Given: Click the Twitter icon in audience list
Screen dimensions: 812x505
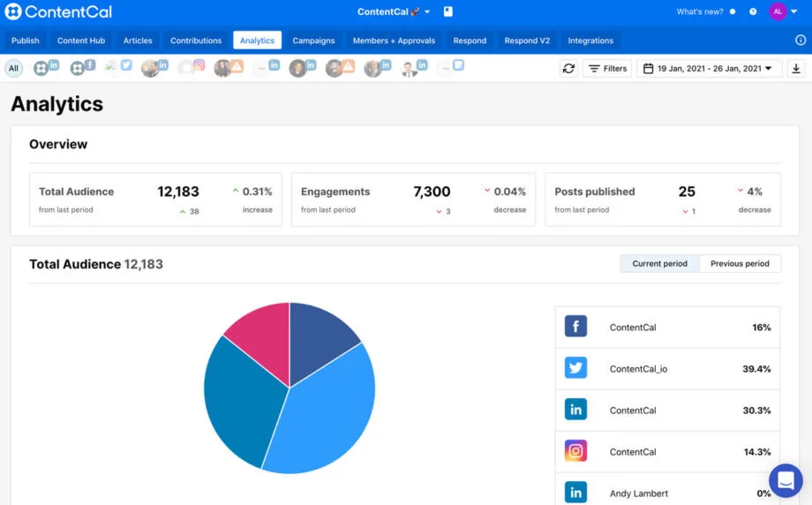Looking at the screenshot, I should (575, 368).
